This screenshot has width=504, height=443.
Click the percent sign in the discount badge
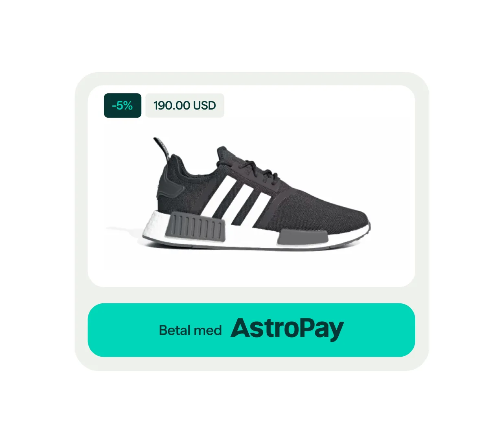click(127, 105)
